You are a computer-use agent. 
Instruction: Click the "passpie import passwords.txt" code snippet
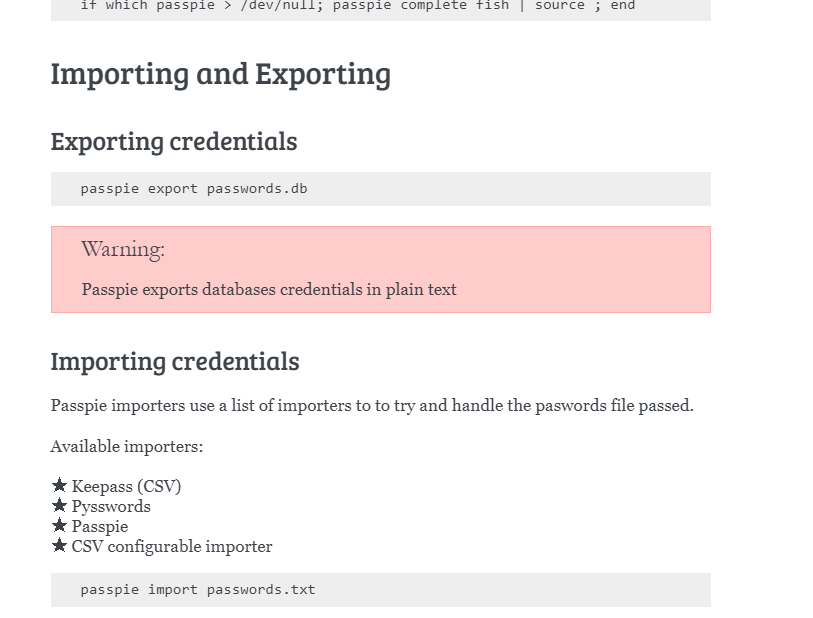click(198, 590)
